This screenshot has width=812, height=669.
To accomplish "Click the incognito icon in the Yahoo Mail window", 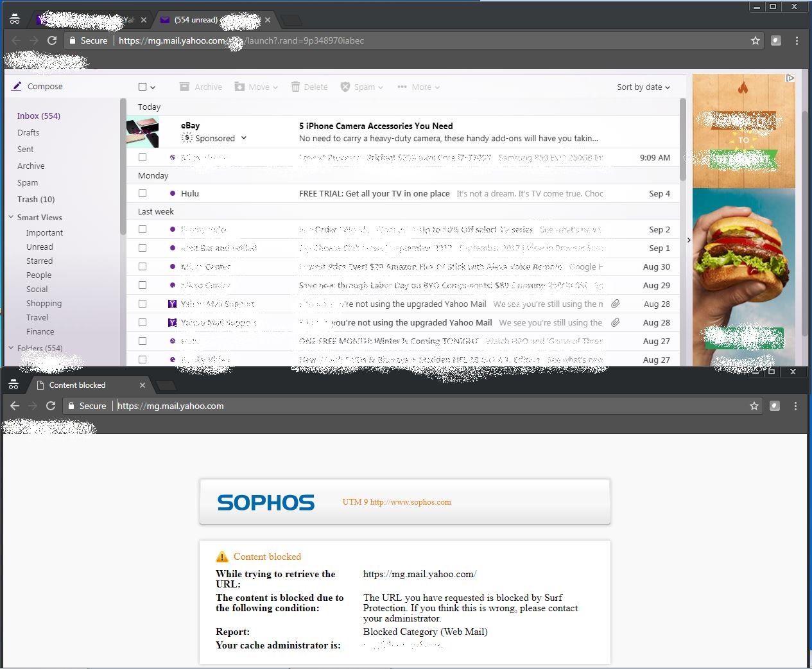I will click(15, 19).
